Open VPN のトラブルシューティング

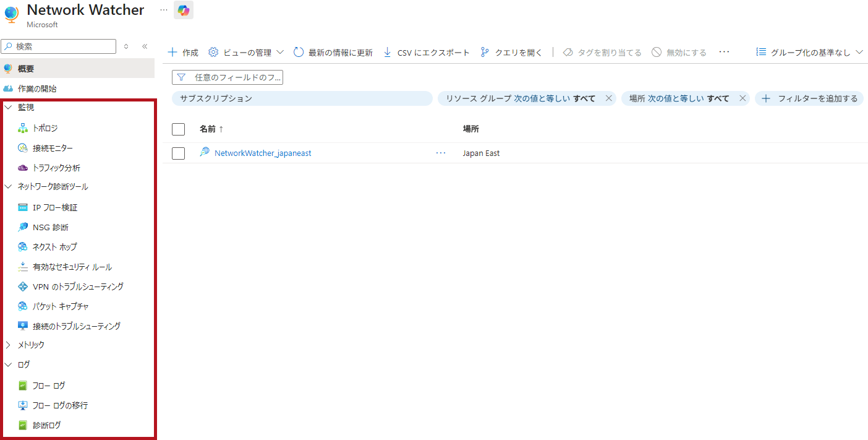[78, 287]
